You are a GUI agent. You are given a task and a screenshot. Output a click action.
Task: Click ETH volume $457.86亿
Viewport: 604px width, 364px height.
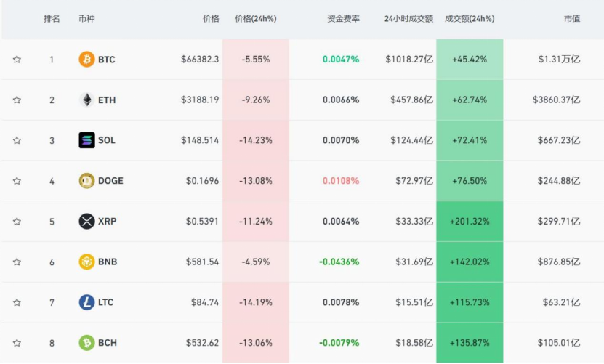pos(412,100)
